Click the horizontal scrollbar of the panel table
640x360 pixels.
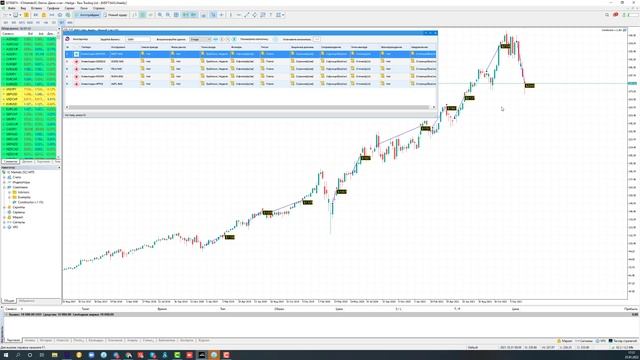click(x=251, y=107)
